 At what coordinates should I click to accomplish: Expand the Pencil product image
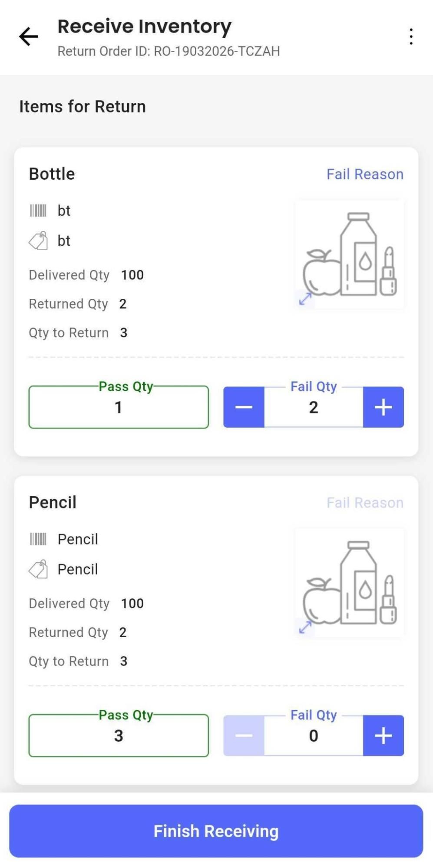(305, 627)
